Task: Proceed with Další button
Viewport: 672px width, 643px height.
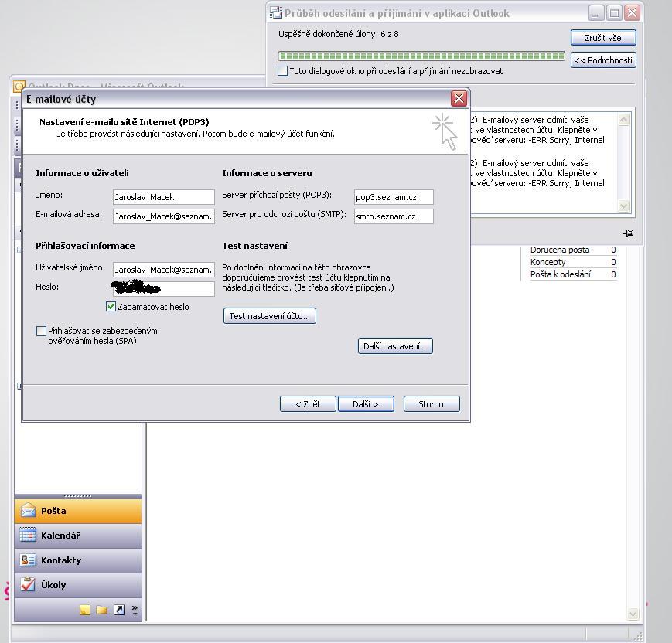Action: [x=366, y=404]
